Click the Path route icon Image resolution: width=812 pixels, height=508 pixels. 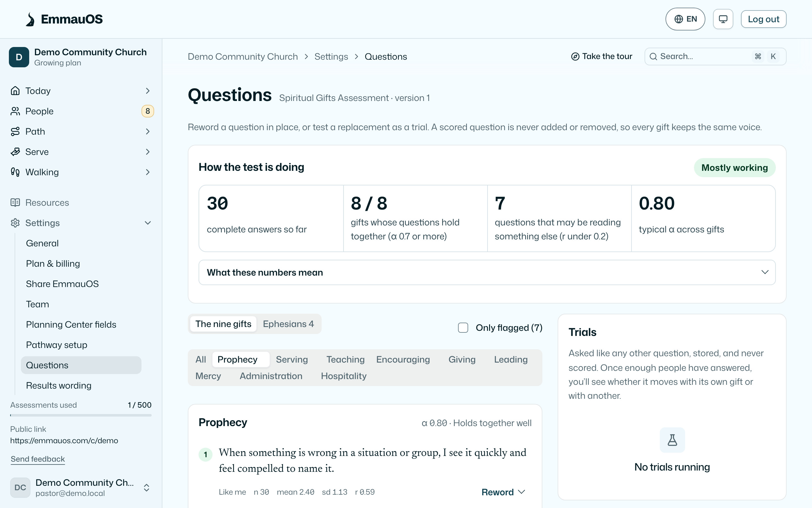pyautogui.click(x=15, y=131)
